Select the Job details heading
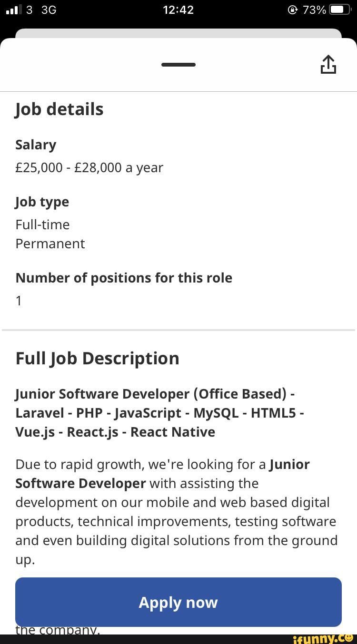 point(59,108)
